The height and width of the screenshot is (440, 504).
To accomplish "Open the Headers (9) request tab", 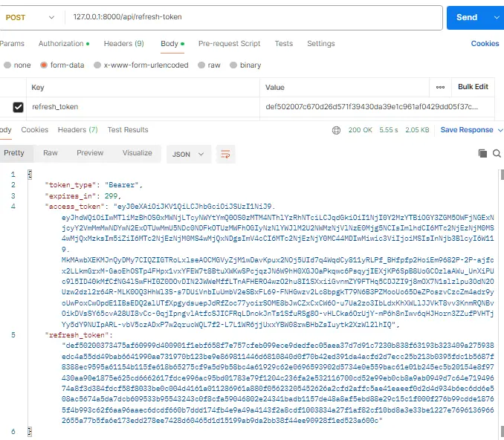I will [123, 43].
